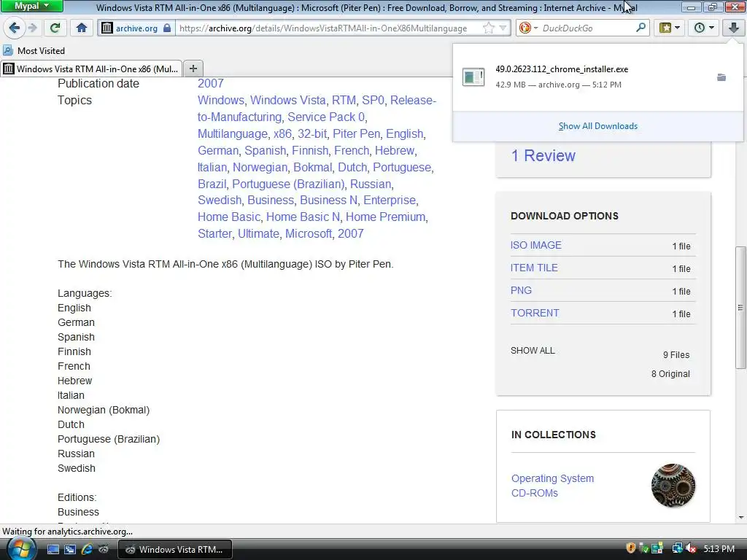
Task: Open the Portuguese (Brazilian) topic link
Action: 288,184
